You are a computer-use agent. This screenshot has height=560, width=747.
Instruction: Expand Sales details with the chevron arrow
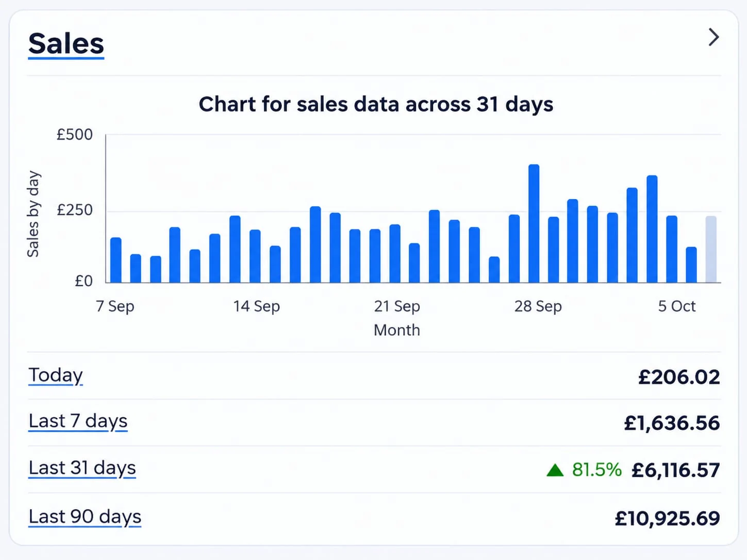tap(713, 37)
